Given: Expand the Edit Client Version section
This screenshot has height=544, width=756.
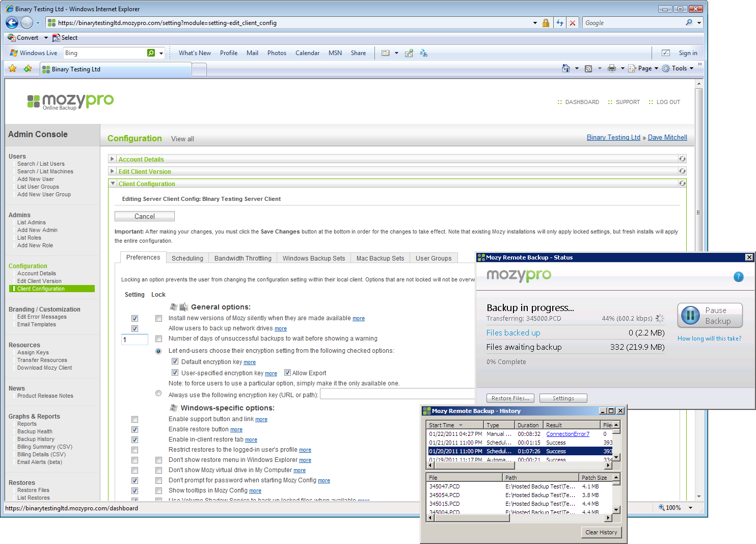Looking at the screenshot, I should click(x=113, y=171).
